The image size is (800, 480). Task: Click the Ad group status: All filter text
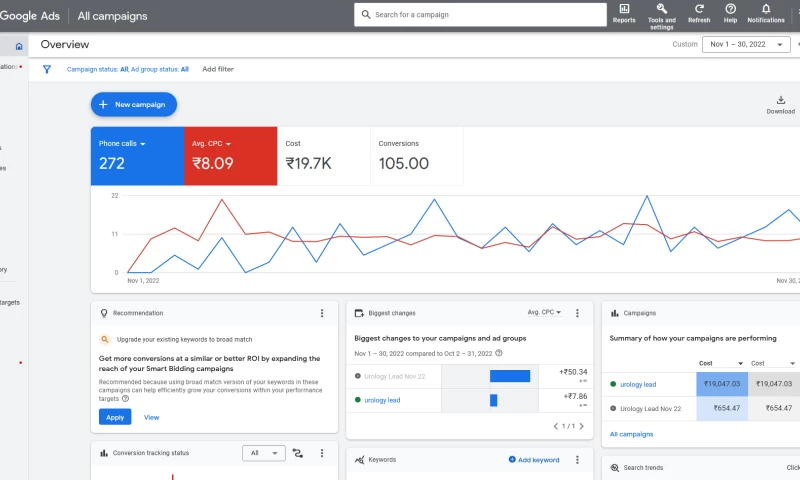[160, 69]
